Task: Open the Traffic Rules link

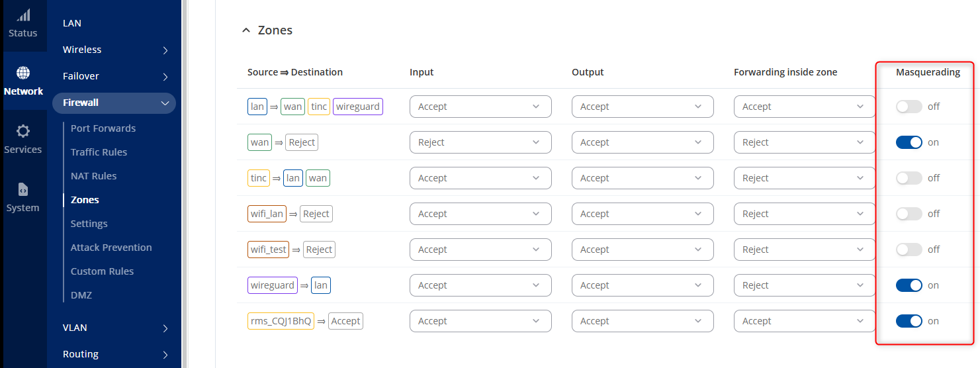Action: tap(99, 152)
